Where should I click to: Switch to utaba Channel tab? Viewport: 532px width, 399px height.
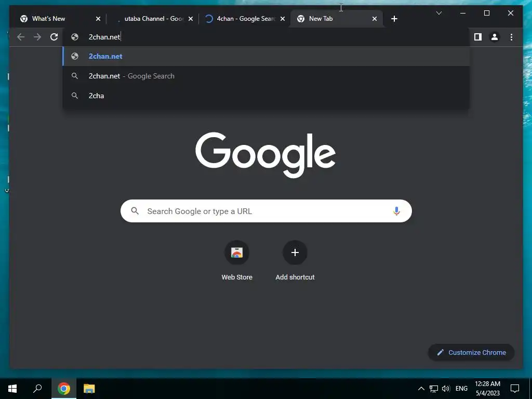153,19
